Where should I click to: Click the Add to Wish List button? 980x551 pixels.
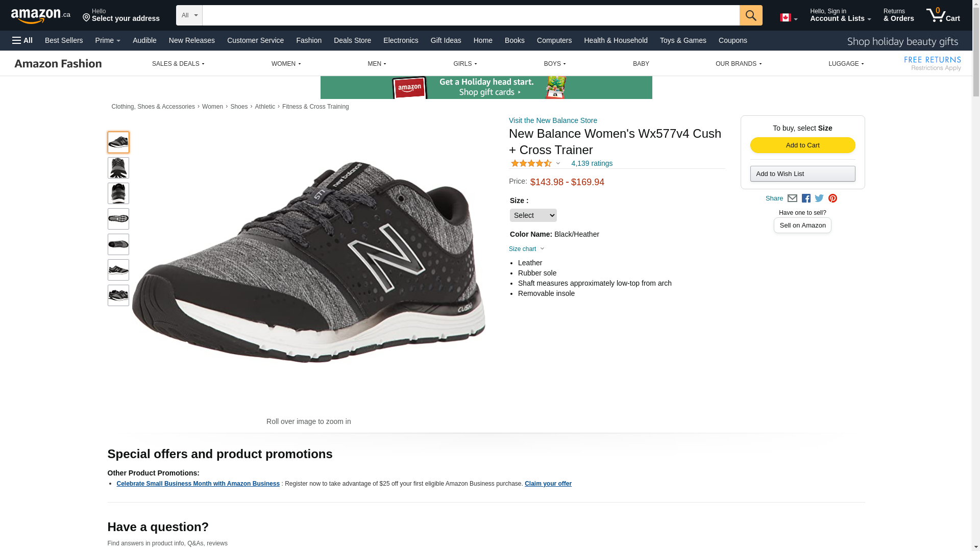pos(802,174)
